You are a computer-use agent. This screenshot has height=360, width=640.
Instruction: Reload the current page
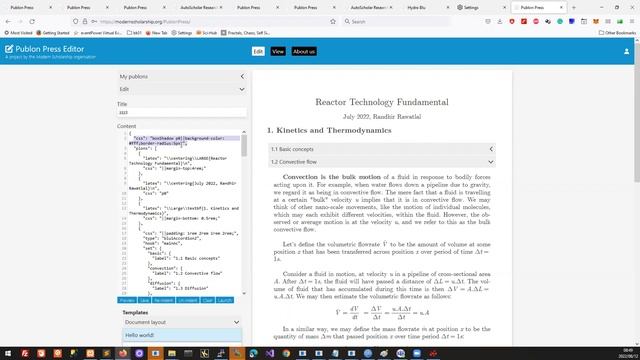pyautogui.click(x=32, y=21)
